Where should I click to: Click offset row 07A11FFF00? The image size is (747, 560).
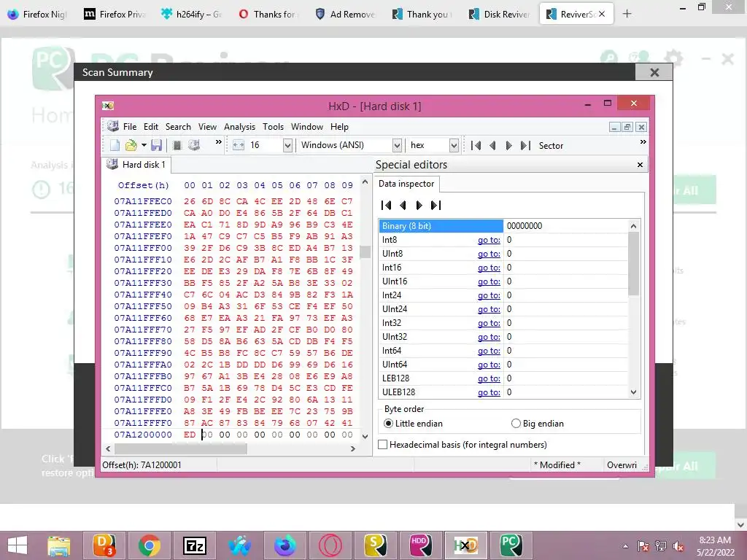click(143, 248)
